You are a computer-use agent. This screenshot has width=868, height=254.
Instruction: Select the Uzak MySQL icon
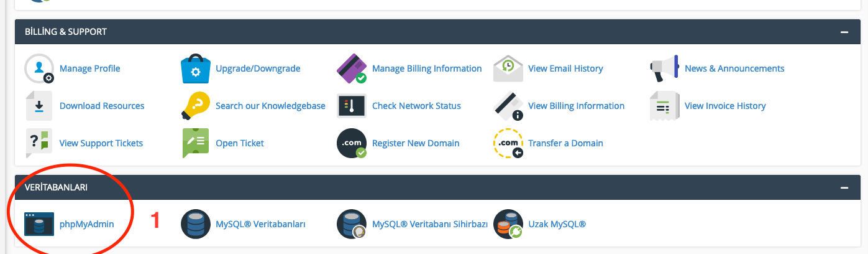[508, 224]
